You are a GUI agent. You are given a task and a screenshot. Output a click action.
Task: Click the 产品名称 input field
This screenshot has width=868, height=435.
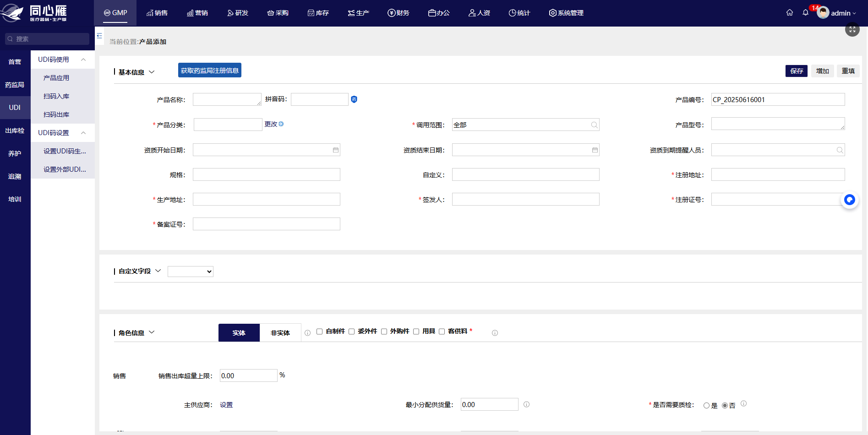click(x=227, y=99)
